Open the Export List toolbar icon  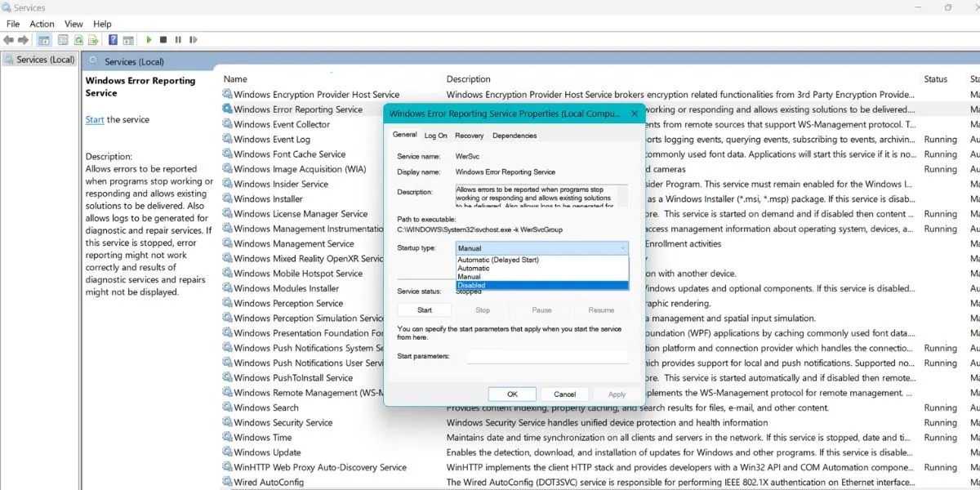coord(92,39)
